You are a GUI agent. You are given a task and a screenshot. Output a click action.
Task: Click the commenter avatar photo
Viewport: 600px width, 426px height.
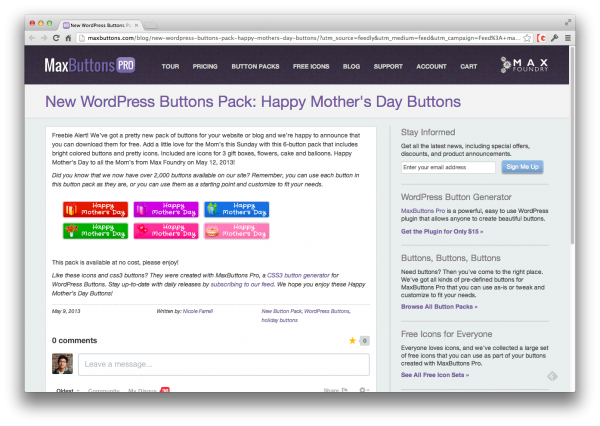point(62,364)
